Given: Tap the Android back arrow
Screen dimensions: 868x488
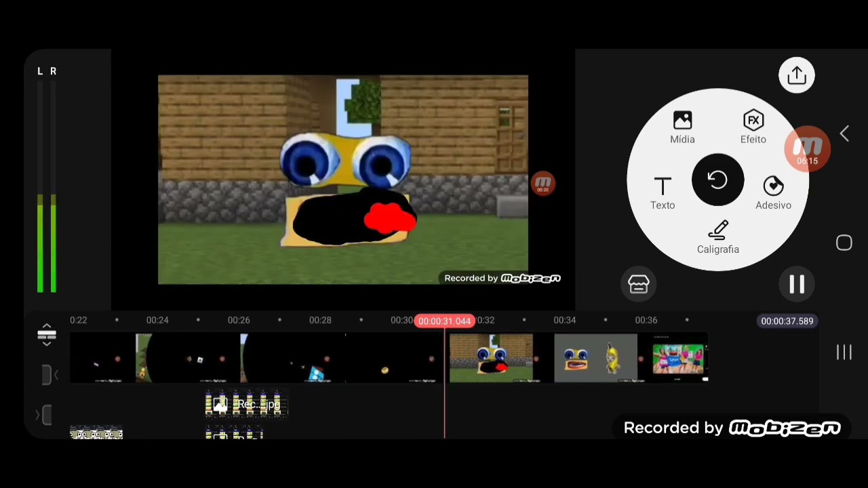Looking at the screenshot, I should point(844,134).
